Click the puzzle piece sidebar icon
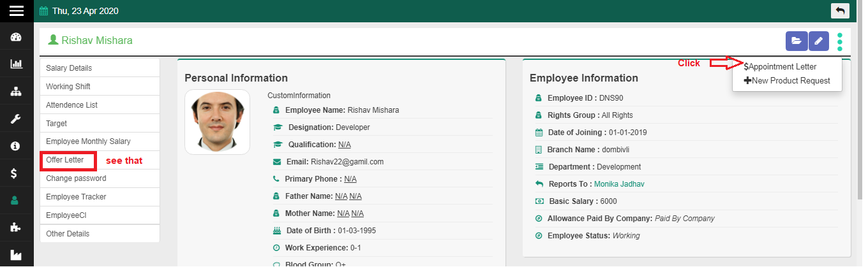868x267 pixels. point(17,227)
